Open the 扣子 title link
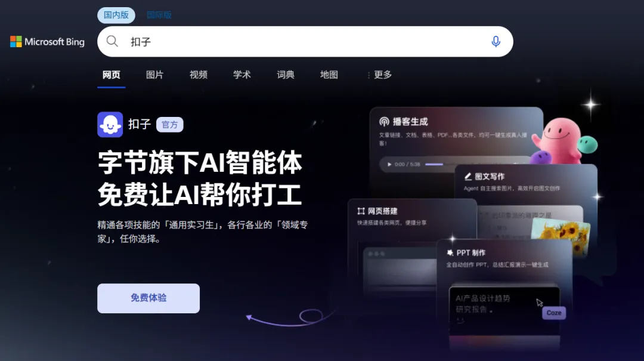The width and height of the screenshot is (644, 361). [x=139, y=124]
